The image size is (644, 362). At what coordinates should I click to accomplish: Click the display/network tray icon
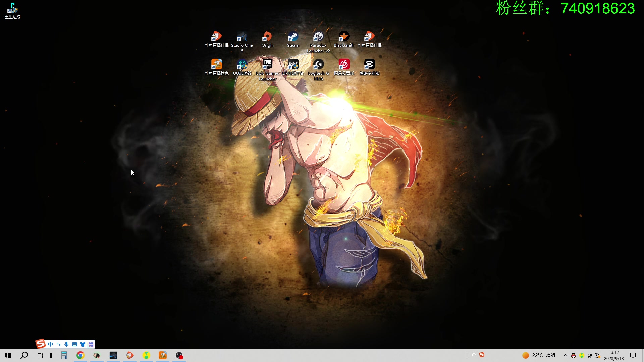pos(598,355)
